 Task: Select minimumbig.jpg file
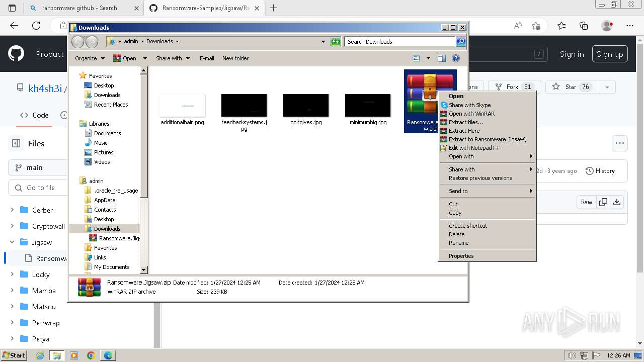(368, 110)
